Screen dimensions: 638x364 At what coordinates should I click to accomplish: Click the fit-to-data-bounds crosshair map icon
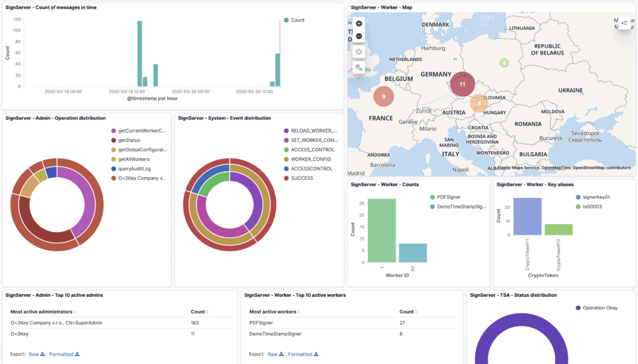(x=359, y=52)
